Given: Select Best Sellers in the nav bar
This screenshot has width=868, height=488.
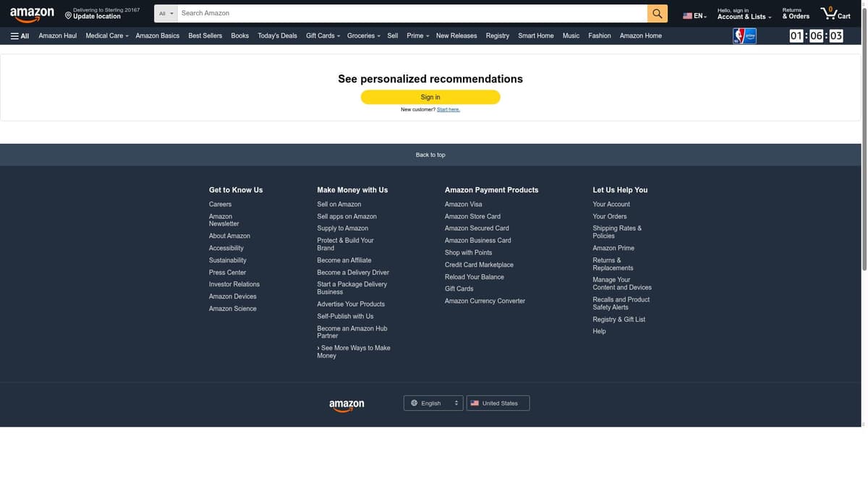Looking at the screenshot, I should pos(205,35).
